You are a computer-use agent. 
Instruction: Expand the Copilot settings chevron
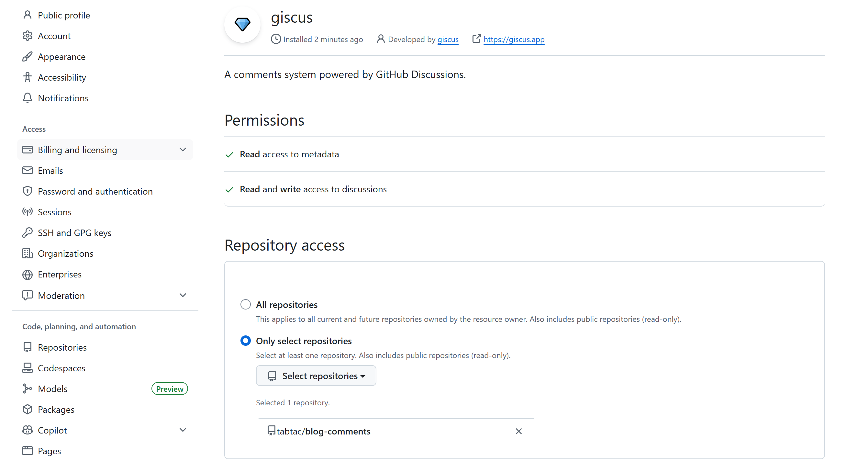click(x=183, y=430)
